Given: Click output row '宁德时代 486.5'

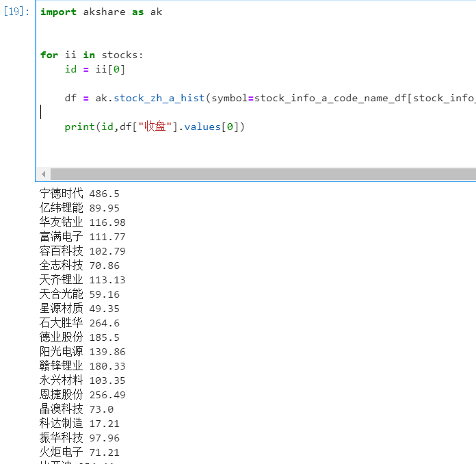Looking at the screenshot, I should click(x=79, y=194).
